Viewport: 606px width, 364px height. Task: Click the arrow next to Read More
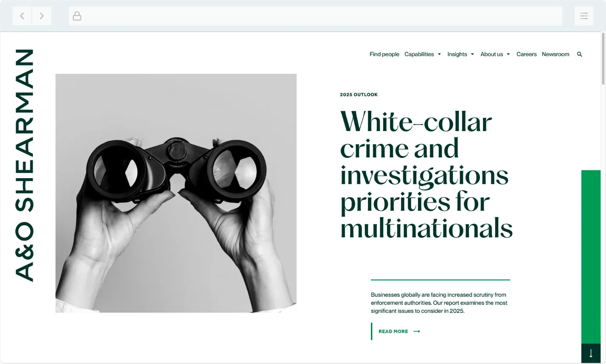(417, 331)
